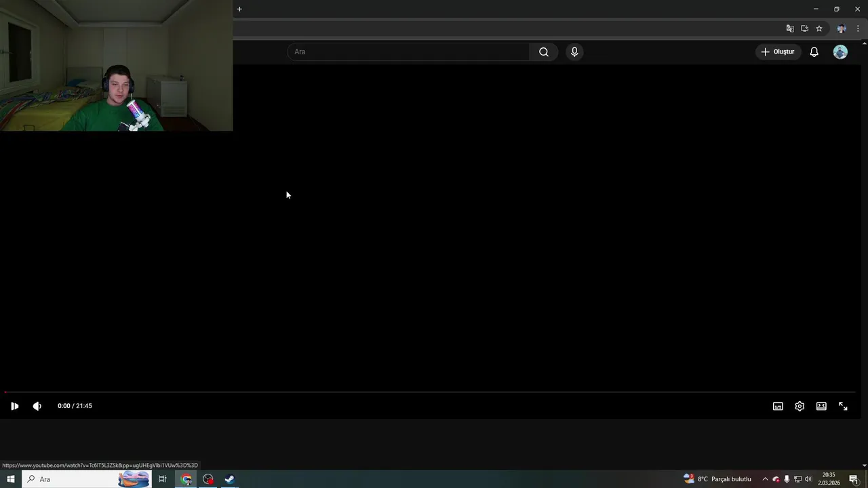
Task: Translate this page icon
Action: pyautogui.click(x=790, y=28)
